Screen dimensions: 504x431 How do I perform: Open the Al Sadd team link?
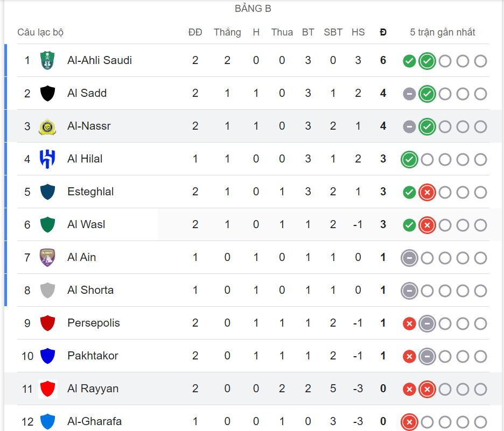87,93
